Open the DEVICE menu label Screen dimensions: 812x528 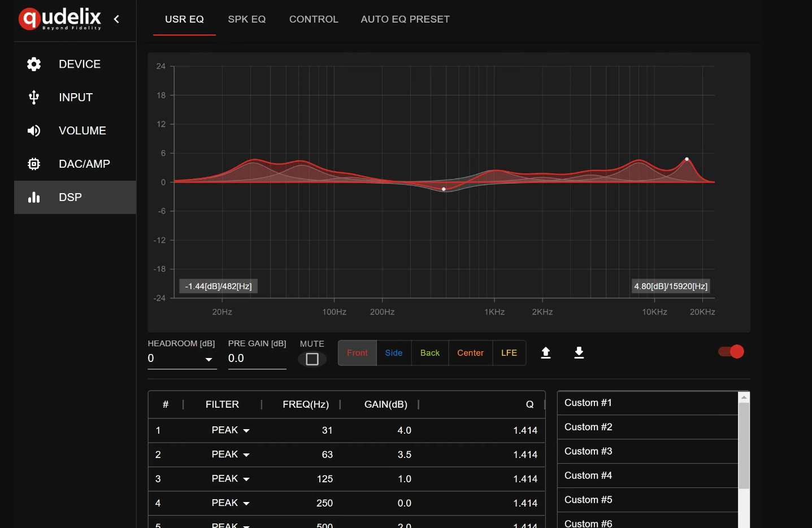tap(80, 64)
